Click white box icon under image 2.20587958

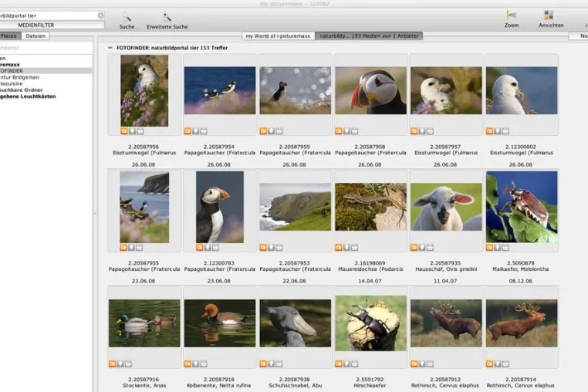coord(354,131)
